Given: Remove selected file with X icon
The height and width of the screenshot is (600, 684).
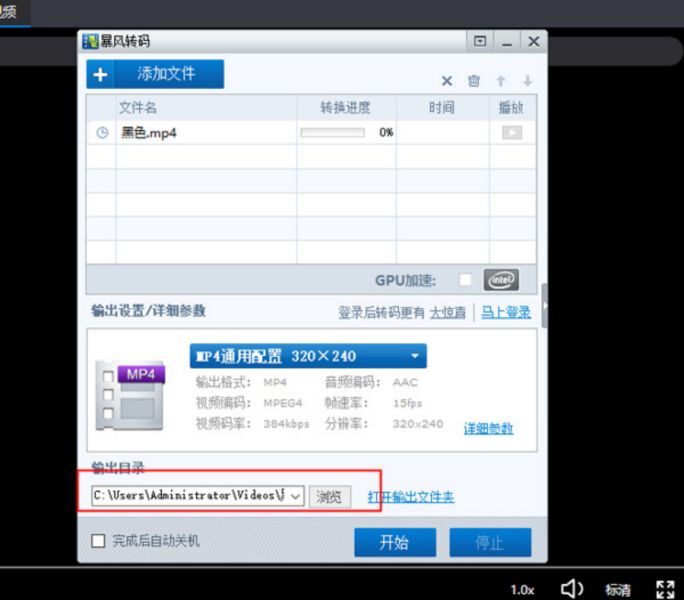Looking at the screenshot, I should click(447, 81).
